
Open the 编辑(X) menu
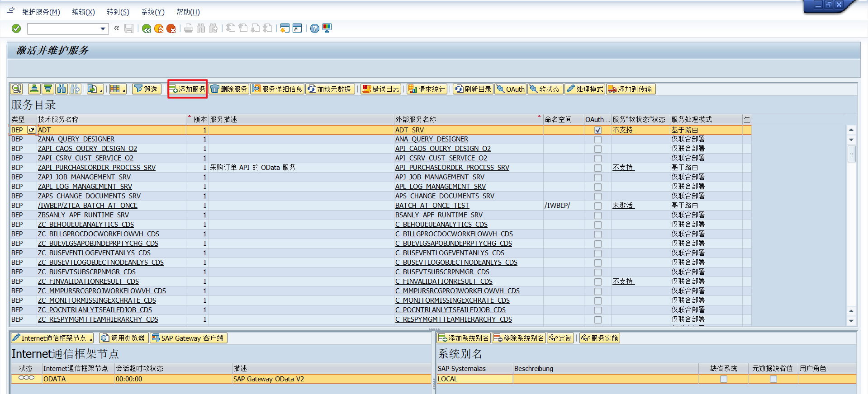point(84,12)
